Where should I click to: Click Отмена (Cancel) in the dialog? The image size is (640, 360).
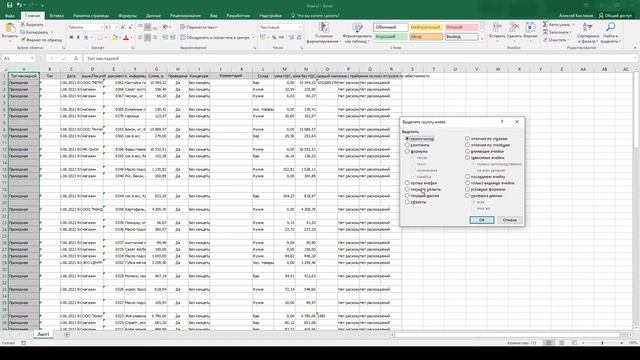tap(509, 220)
